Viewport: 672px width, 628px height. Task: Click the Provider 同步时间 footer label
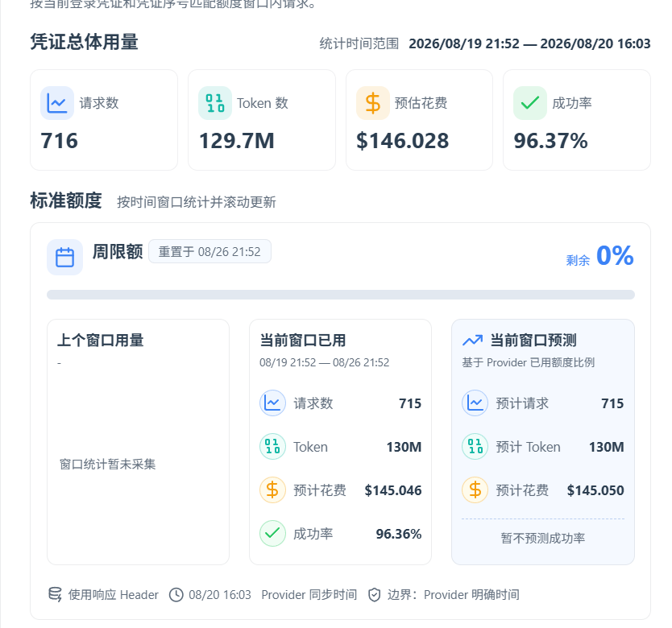(x=309, y=594)
